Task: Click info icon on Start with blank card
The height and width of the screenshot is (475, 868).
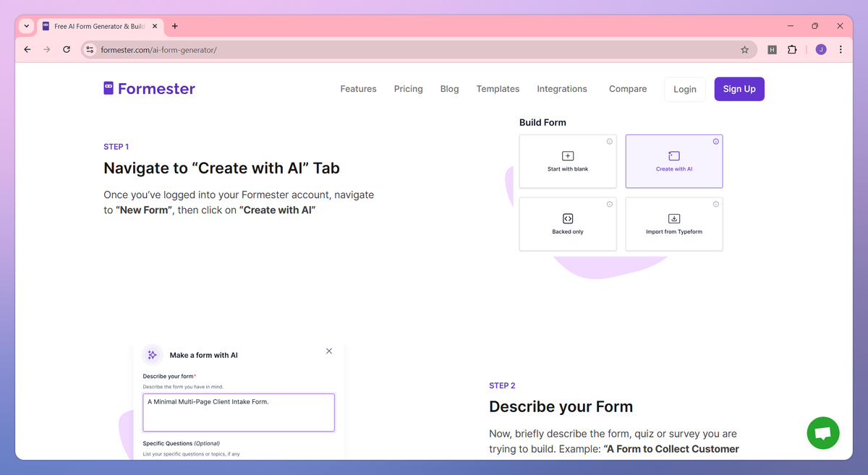Action: tap(610, 142)
